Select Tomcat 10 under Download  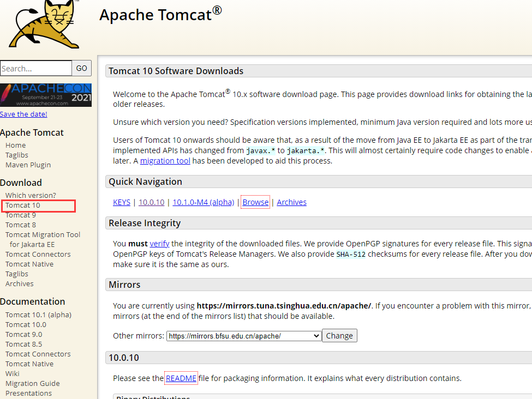[x=23, y=205]
